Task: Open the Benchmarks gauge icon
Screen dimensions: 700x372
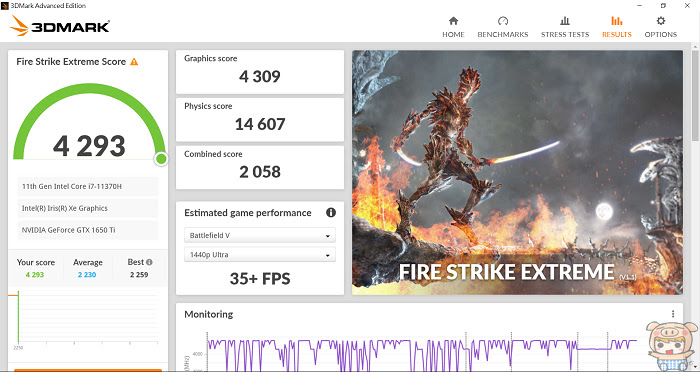Action: tap(503, 21)
